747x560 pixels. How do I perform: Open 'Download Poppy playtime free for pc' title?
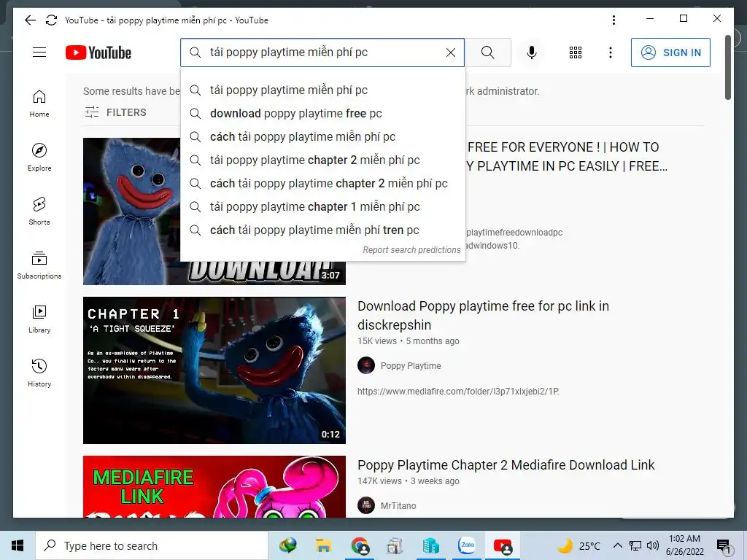[x=483, y=315]
